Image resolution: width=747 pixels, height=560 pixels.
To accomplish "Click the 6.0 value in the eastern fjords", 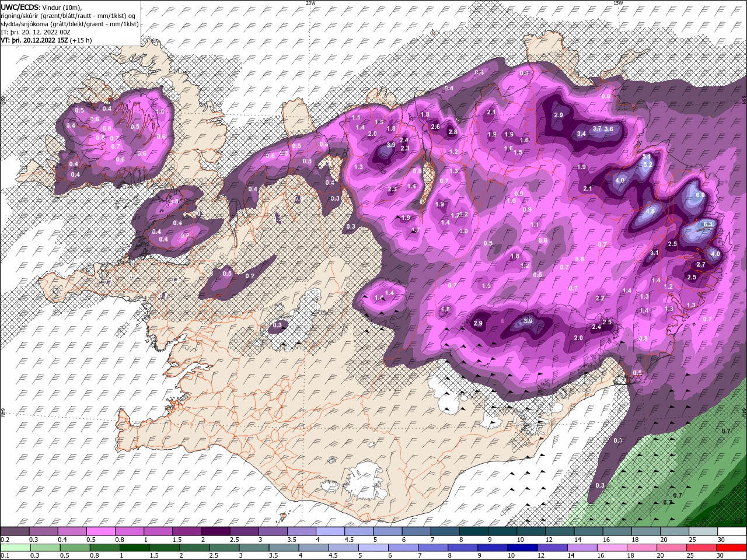I will [x=700, y=195].
